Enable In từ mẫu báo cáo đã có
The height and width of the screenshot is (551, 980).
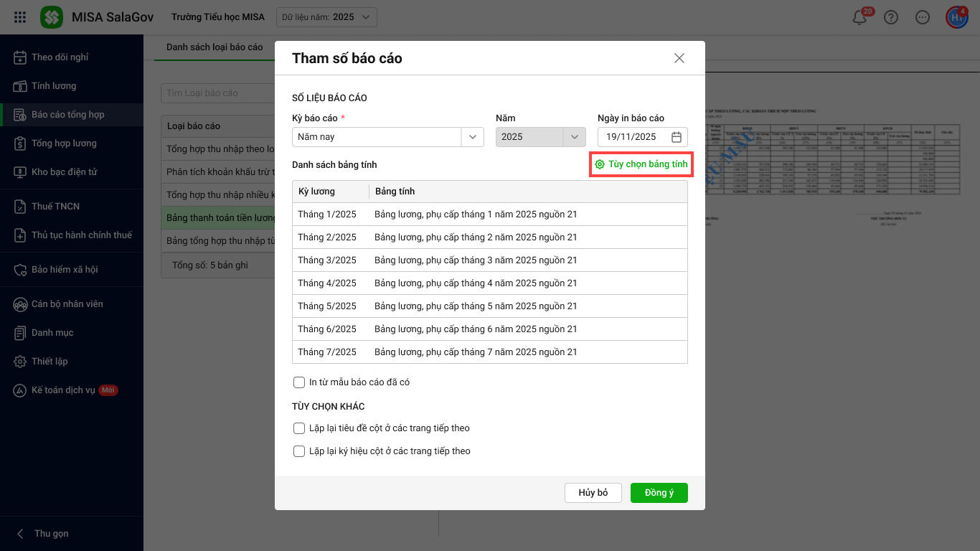299,382
